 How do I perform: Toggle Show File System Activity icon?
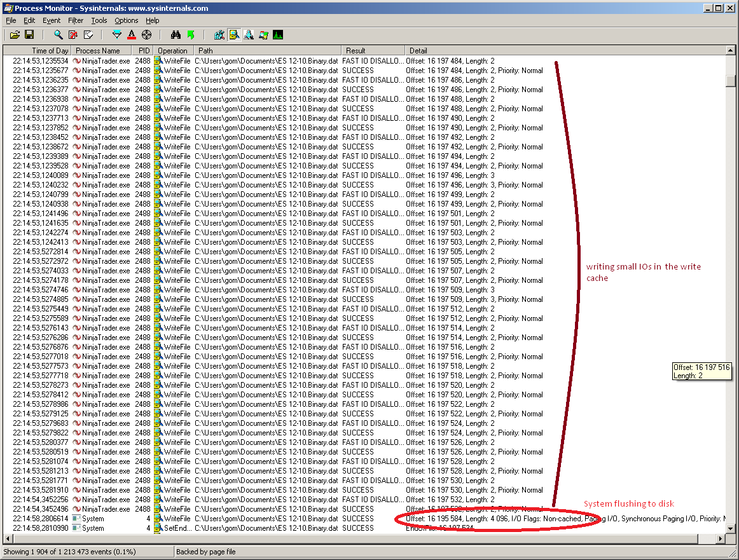(234, 35)
